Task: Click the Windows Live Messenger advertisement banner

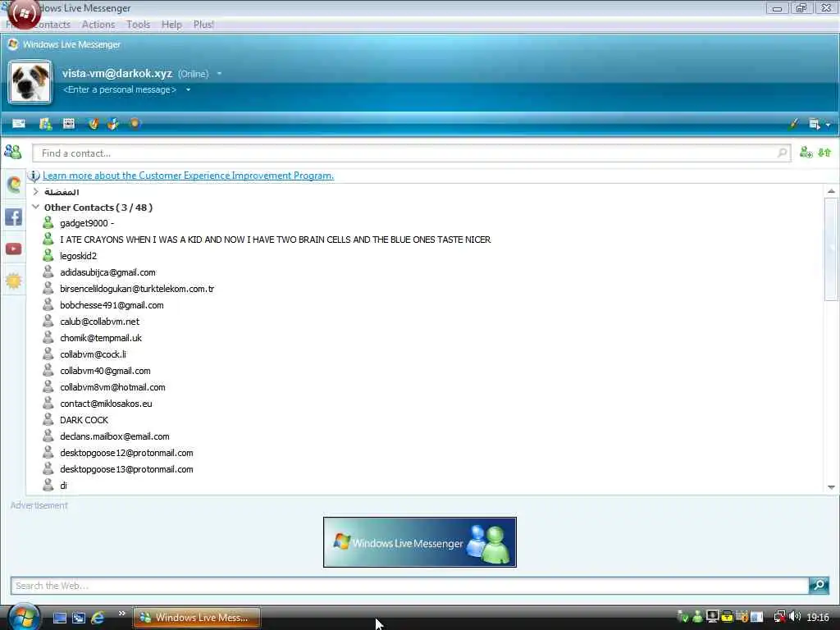Action: [420, 542]
